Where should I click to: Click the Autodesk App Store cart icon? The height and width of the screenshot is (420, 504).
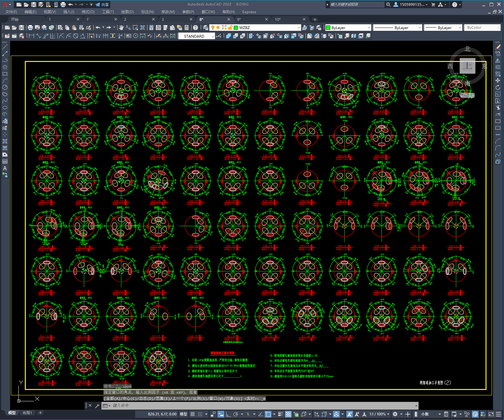pyautogui.click(x=433, y=5)
